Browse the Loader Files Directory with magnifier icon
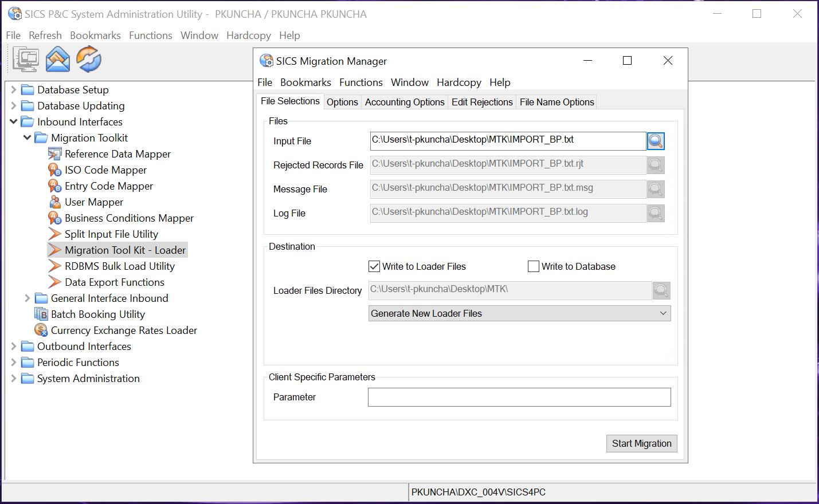Image resolution: width=819 pixels, height=504 pixels. pyautogui.click(x=661, y=290)
